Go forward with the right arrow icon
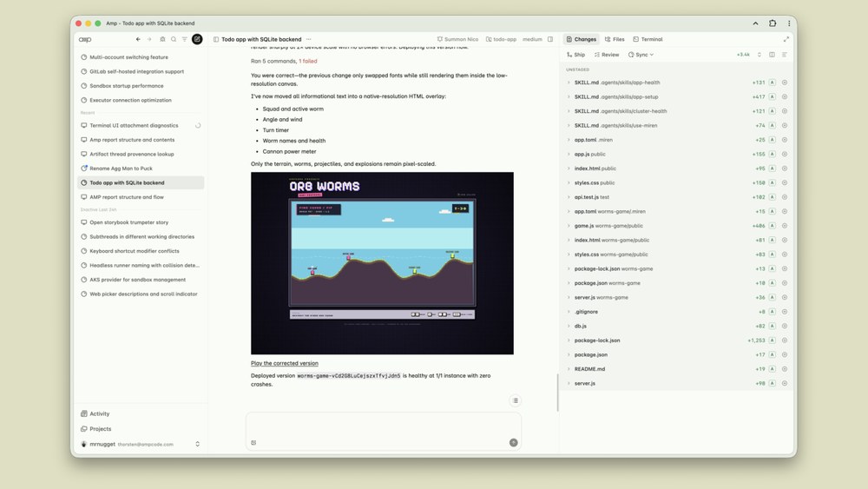The height and width of the screenshot is (489, 868). (149, 39)
